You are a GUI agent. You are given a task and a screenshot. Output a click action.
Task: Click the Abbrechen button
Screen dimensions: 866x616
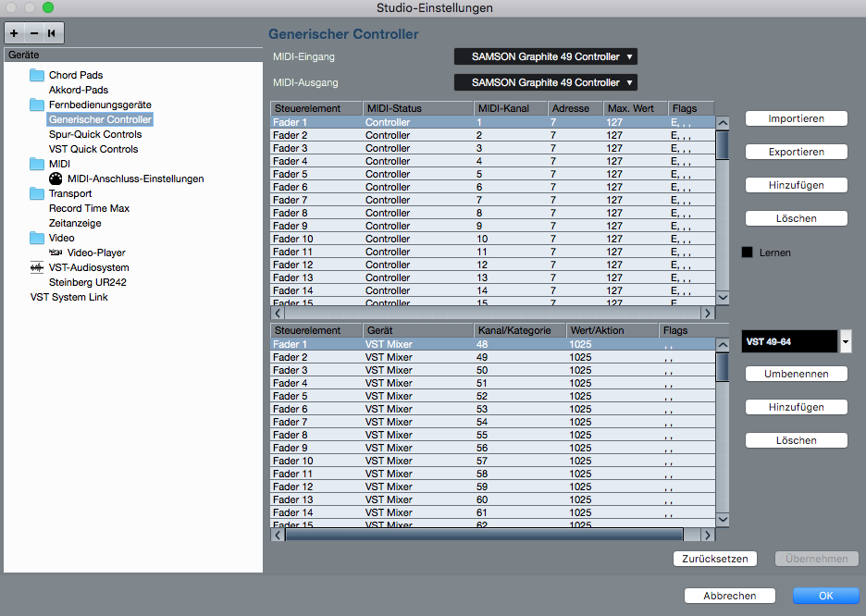coord(730,596)
